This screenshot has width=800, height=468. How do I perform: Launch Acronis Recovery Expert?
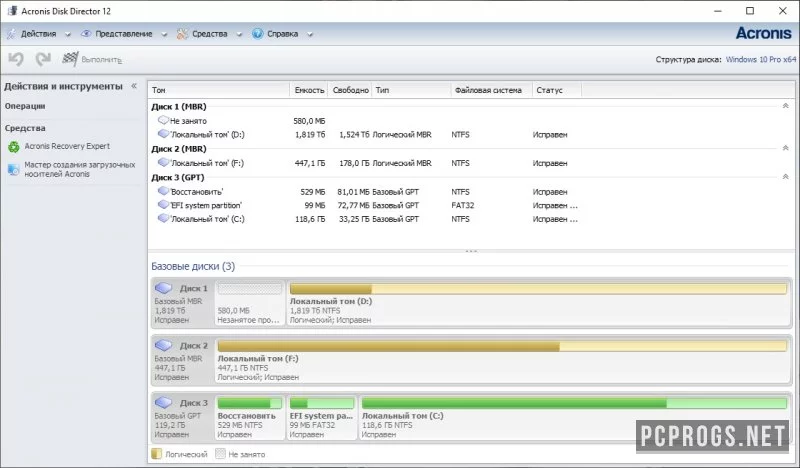tap(67, 146)
